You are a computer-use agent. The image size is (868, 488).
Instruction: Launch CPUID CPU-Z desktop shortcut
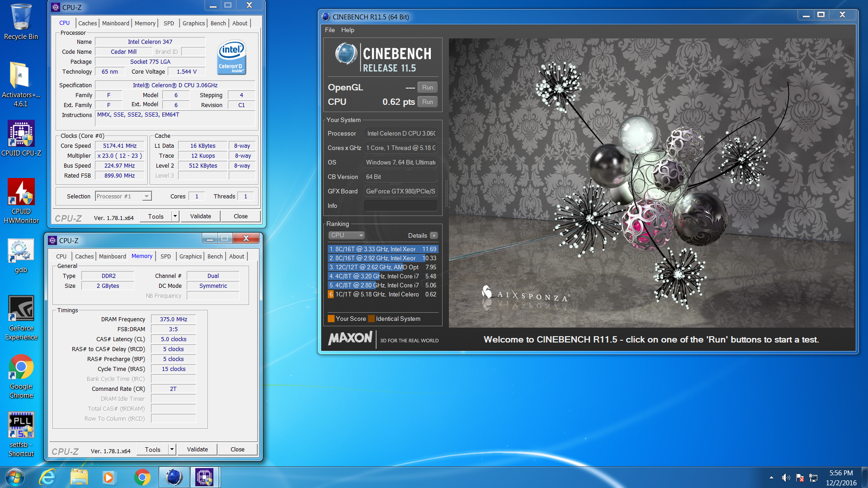point(21,138)
